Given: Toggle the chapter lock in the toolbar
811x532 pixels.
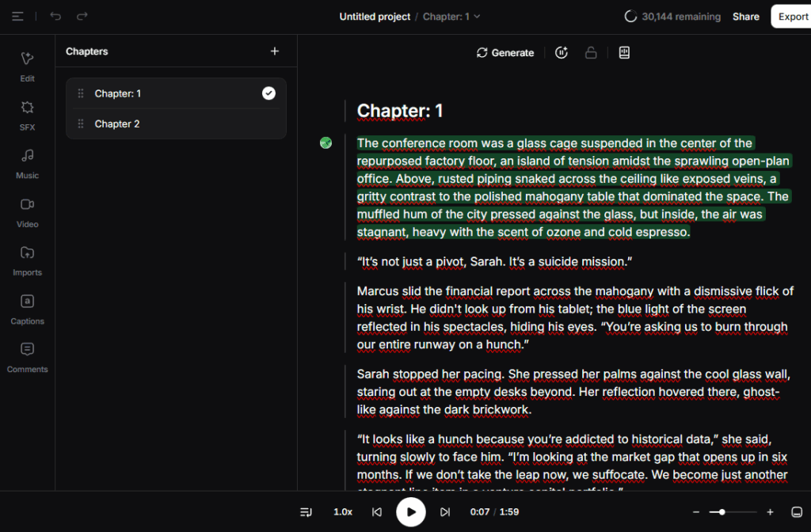Looking at the screenshot, I should point(591,52).
